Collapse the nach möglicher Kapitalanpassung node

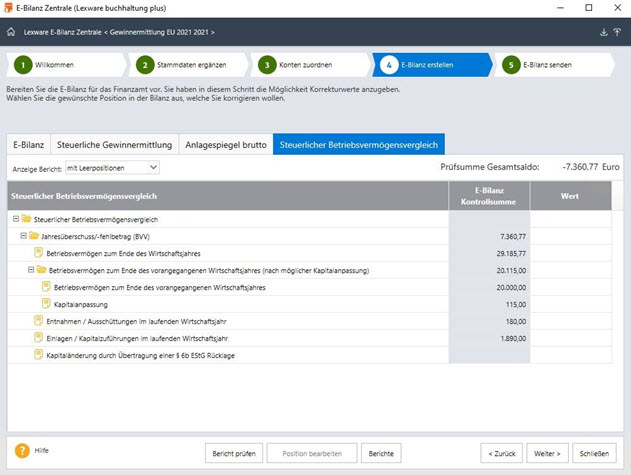(x=31, y=270)
